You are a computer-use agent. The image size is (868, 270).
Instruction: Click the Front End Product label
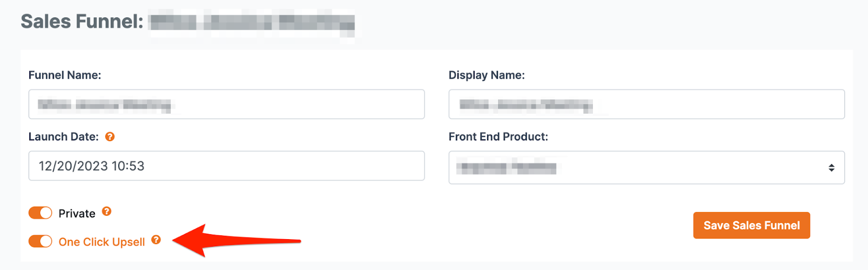(498, 137)
